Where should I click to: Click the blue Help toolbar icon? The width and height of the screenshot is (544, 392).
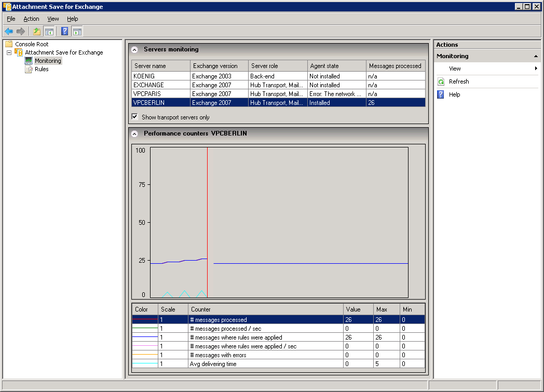coord(64,31)
